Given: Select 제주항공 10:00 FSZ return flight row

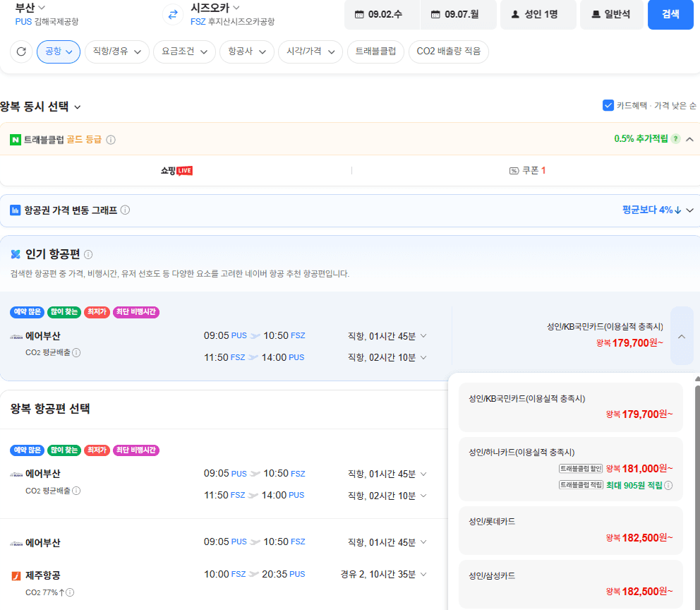Looking at the screenshot, I should coord(223,574).
